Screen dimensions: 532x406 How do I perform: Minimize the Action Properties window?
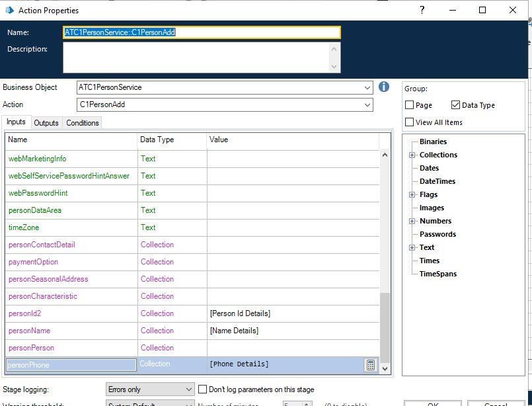click(x=453, y=10)
